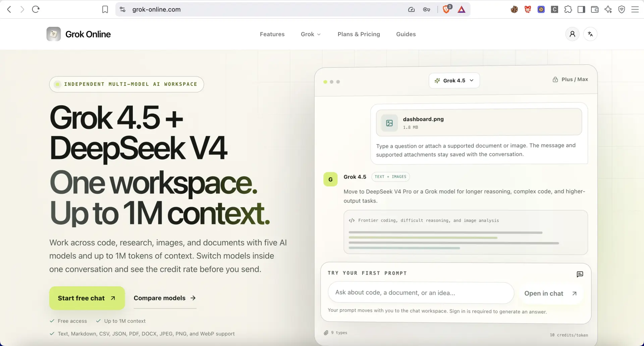Open the language translate icon
Screen dimensions: 644x346
[590, 34]
